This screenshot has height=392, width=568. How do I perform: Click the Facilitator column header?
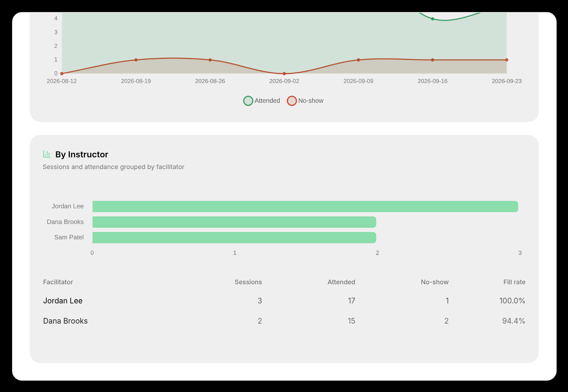tap(58, 282)
